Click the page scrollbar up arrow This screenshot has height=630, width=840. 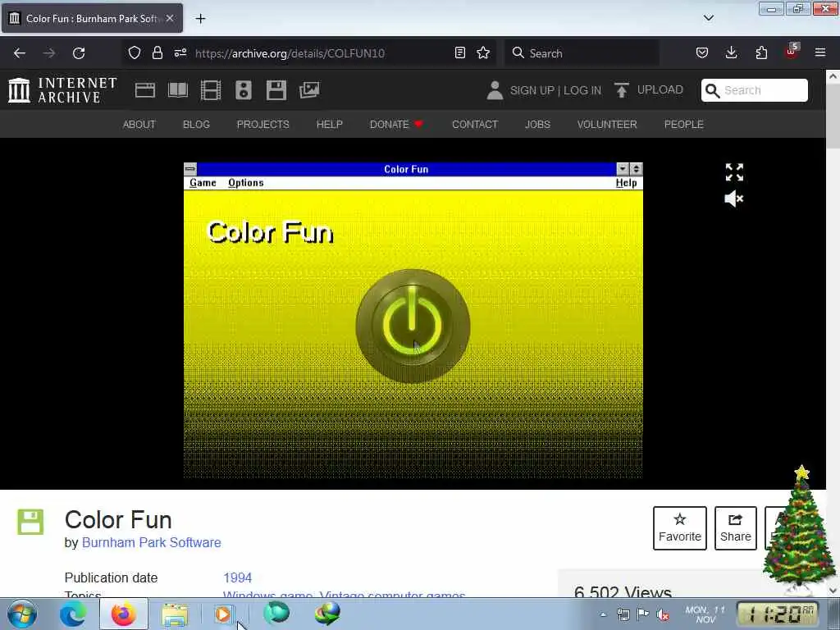833,76
